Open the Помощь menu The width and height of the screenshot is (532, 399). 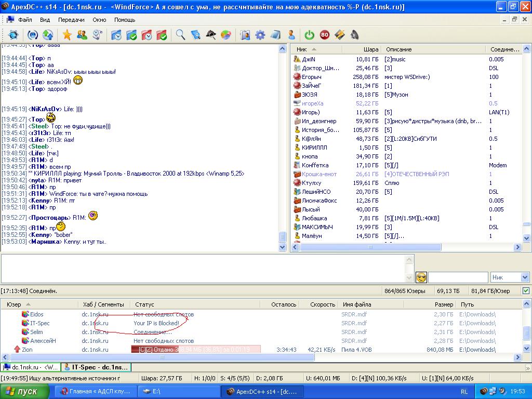point(125,20)
